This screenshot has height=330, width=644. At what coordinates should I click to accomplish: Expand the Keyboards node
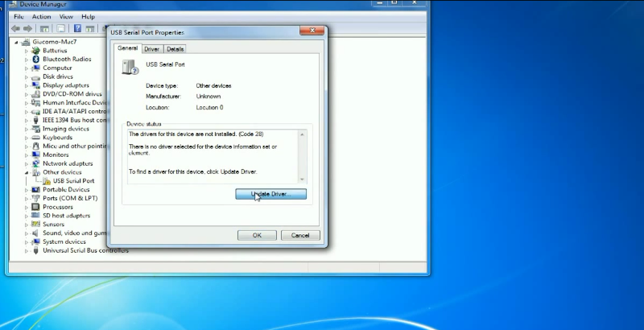(27, 138)
